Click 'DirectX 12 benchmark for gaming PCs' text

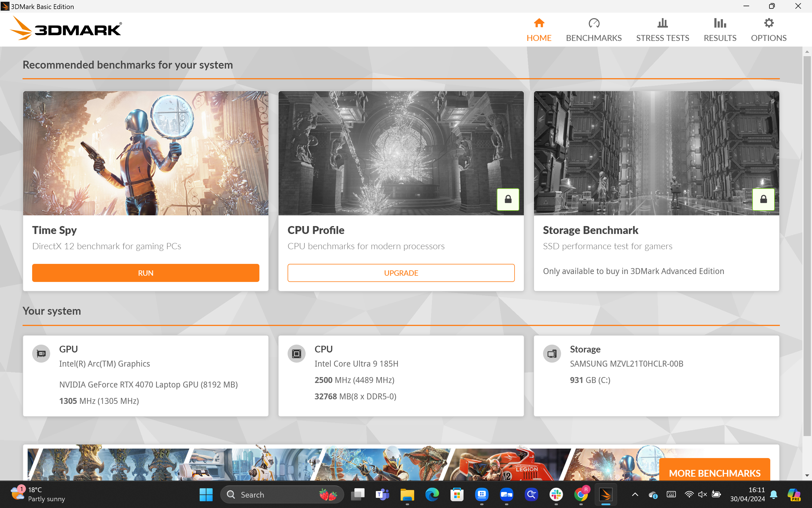[107, 246]
